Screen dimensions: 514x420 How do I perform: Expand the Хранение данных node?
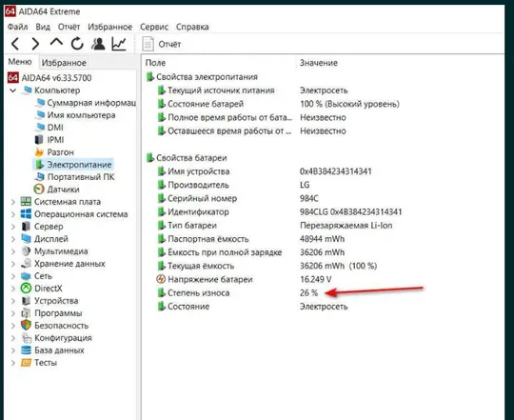click(13, 264)
